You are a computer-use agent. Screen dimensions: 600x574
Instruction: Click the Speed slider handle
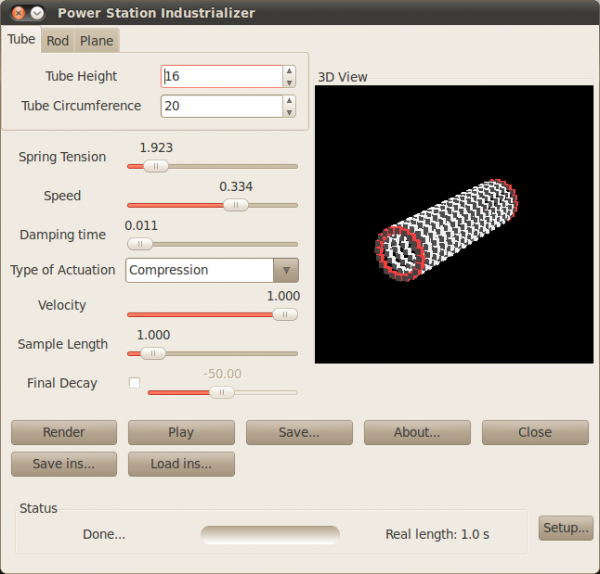tap(236, 205)
